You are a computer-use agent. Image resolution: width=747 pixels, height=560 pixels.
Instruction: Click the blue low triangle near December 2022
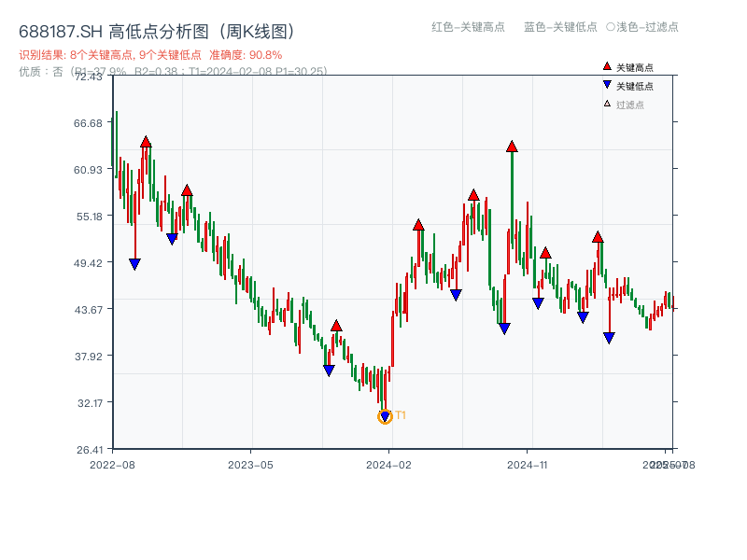tap(172, 239)
